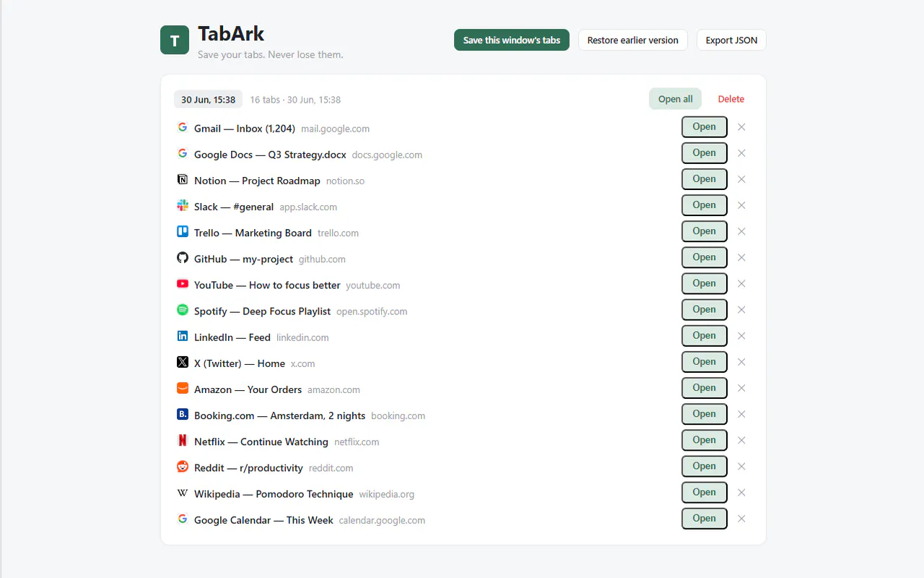Click the Reddit favicon

[183, 467]
